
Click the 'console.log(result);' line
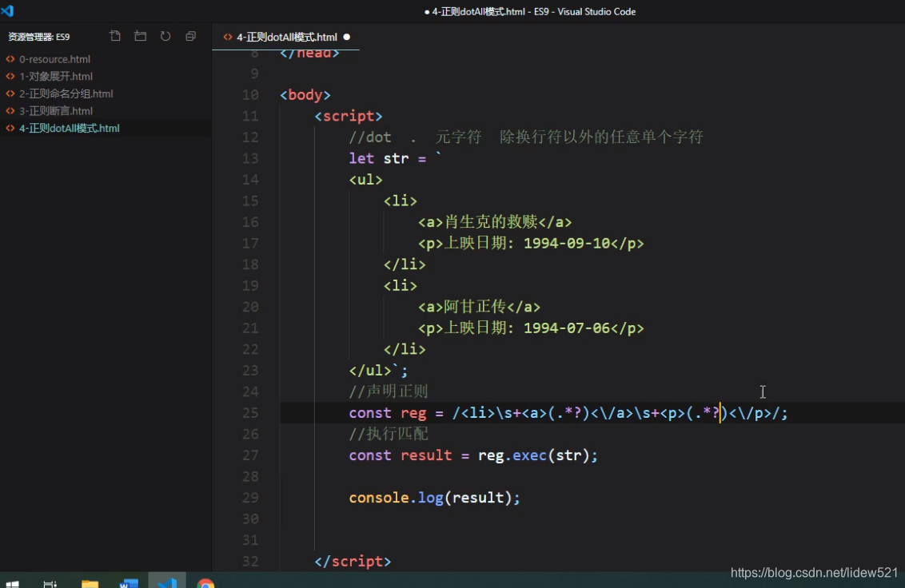[x=434, y=498]
